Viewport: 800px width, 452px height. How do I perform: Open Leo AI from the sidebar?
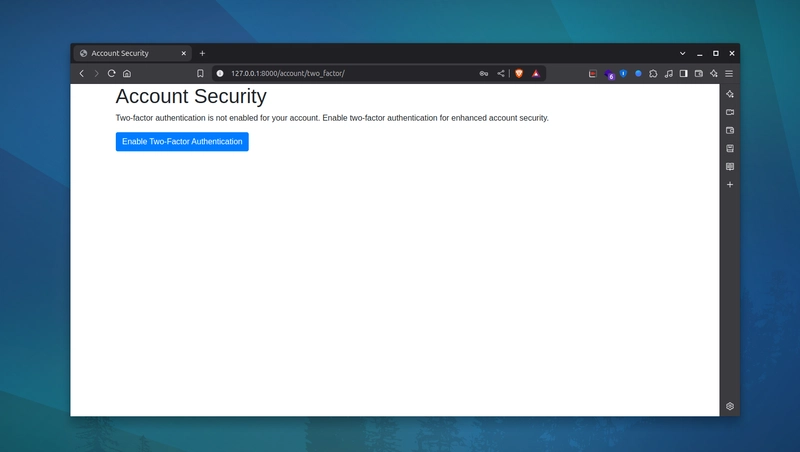point(730,94)
